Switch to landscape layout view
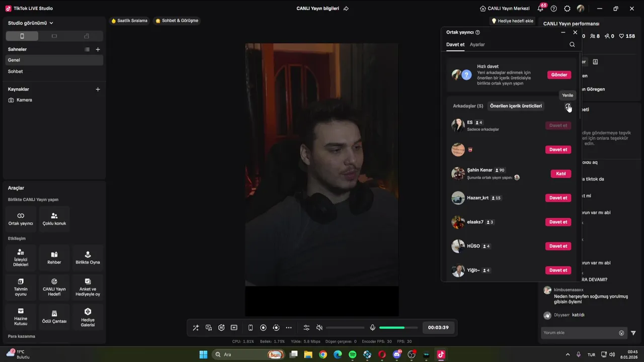 (54, 36)
